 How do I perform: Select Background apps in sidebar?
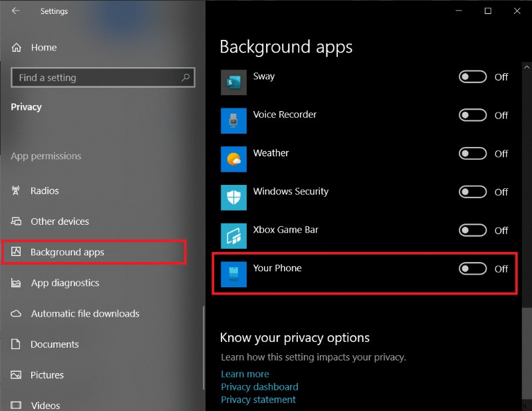tap(67, 252)
